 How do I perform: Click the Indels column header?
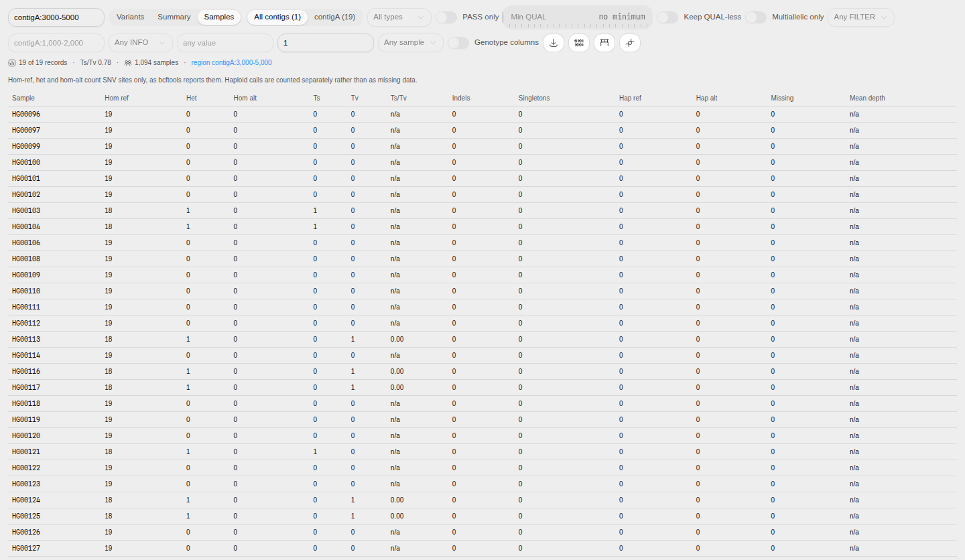click(461, 98)
